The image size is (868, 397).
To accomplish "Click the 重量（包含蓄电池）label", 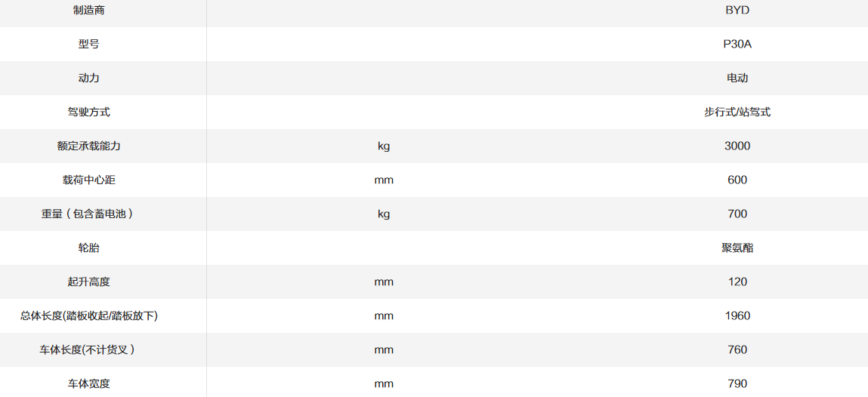I will 88,214.
